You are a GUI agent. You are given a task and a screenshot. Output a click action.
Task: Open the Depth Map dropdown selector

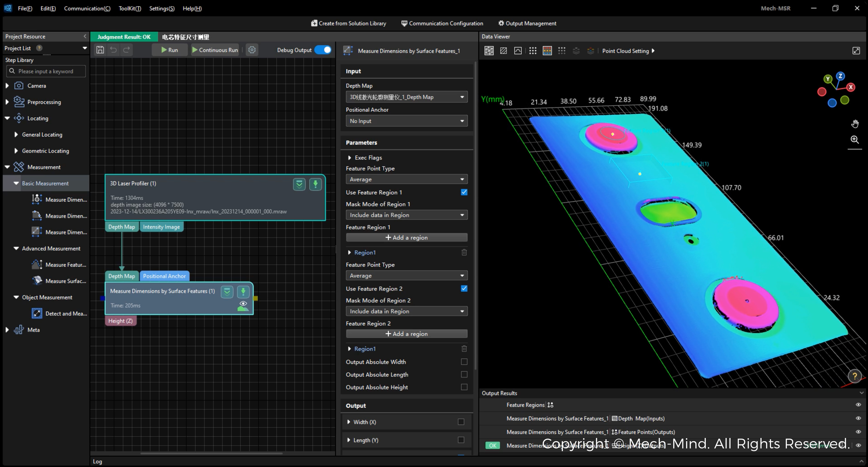tap(406, 97)
